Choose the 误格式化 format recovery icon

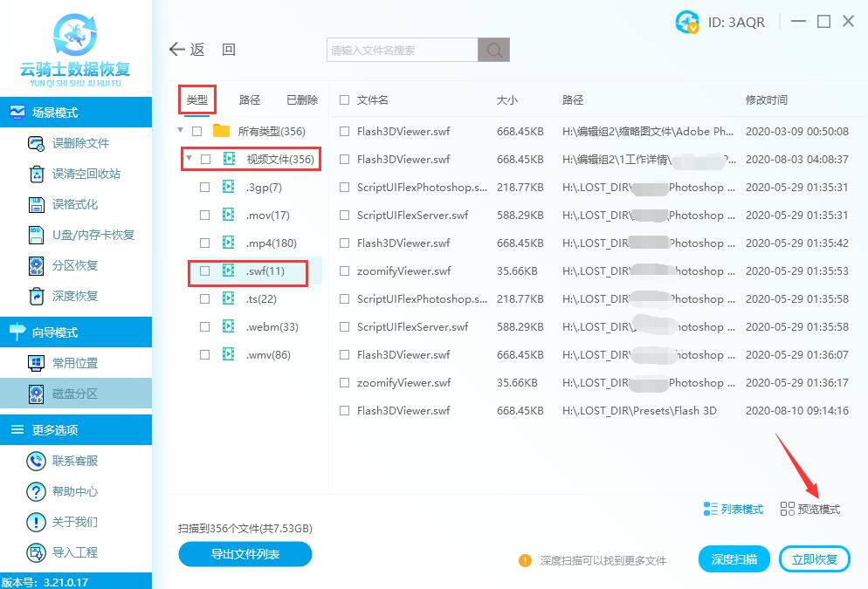pyautogui.click(x=36, y=205)
